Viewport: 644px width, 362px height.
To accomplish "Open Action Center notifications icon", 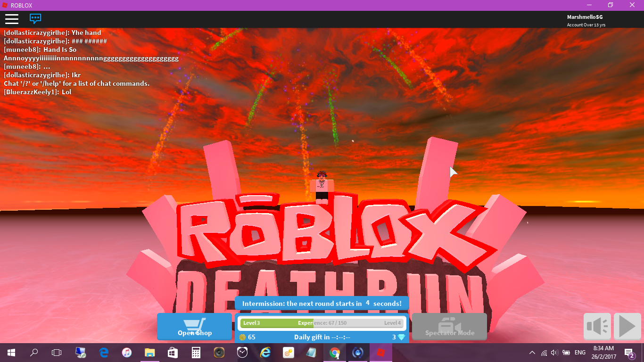I will 629,353.
